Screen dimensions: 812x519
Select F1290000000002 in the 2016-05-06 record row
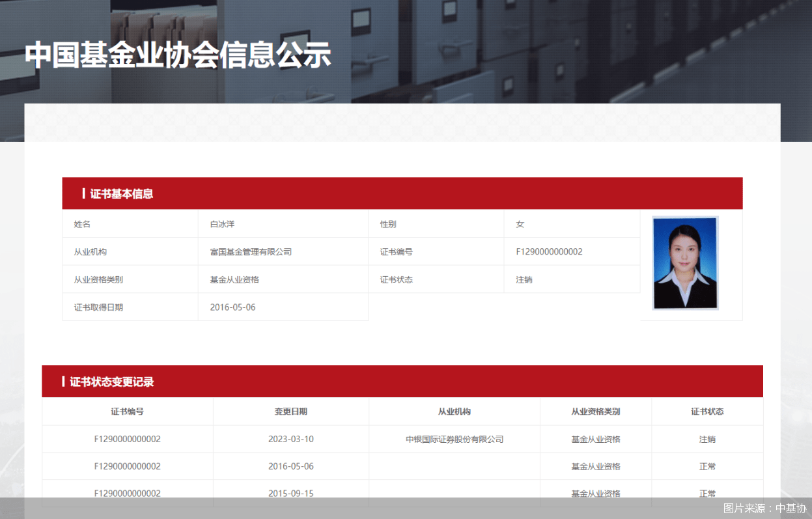[x=127, y=467]
